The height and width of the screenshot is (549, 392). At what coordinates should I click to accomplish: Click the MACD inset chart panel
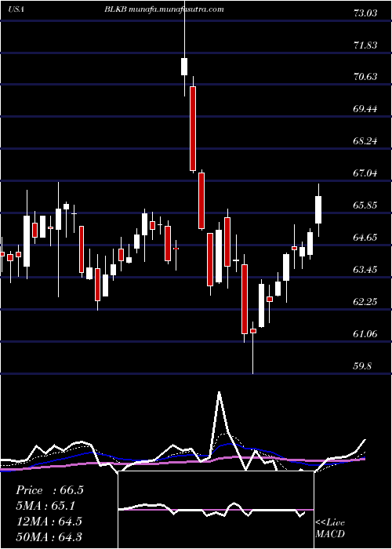[x=216, y=510]
